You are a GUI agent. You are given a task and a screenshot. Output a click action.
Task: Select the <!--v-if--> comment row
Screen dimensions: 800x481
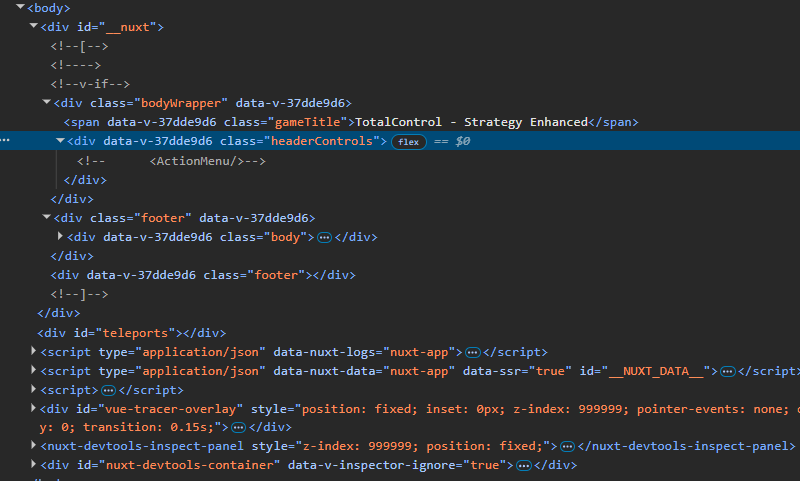[x=90, y=84]
